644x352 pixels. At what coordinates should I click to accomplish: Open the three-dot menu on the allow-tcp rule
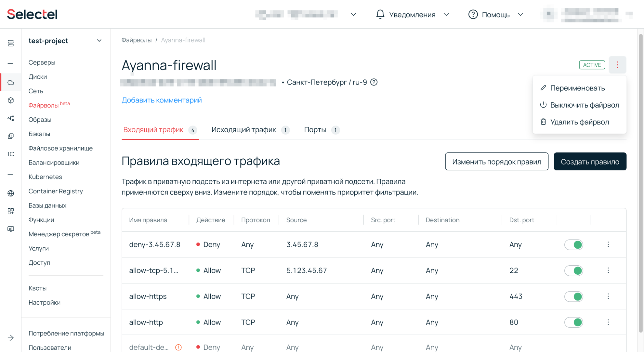(608, 270)
